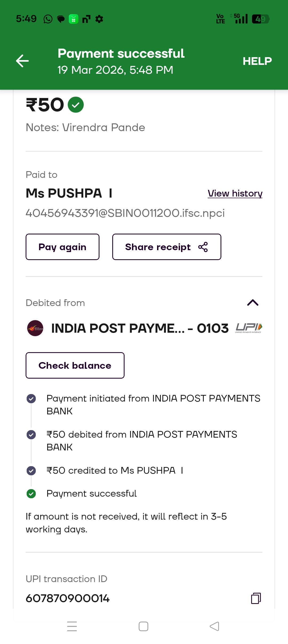Collapse the Debited from section
This screenshot has width=288, height=644.
point(253,303)
